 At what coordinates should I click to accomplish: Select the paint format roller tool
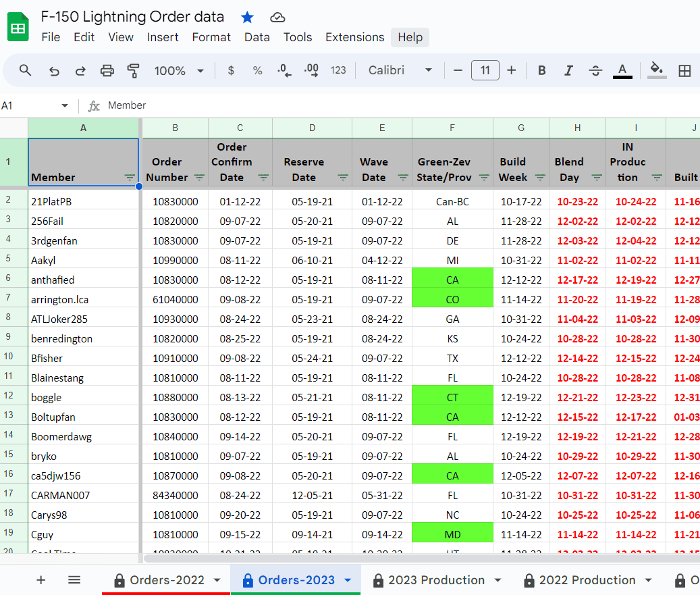coord(133,70)
